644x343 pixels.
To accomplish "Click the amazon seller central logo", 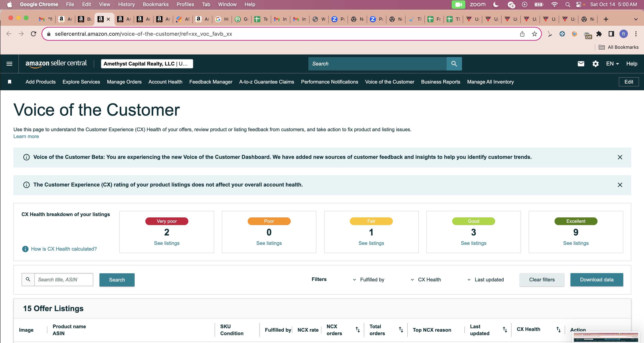I will [x=56, y=64].
